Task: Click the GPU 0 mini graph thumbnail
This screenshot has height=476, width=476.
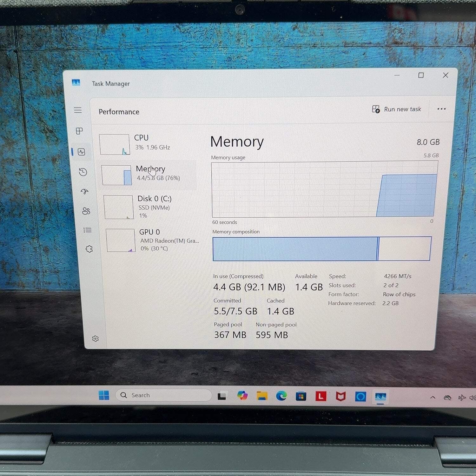Action: [x=121, y=240]
